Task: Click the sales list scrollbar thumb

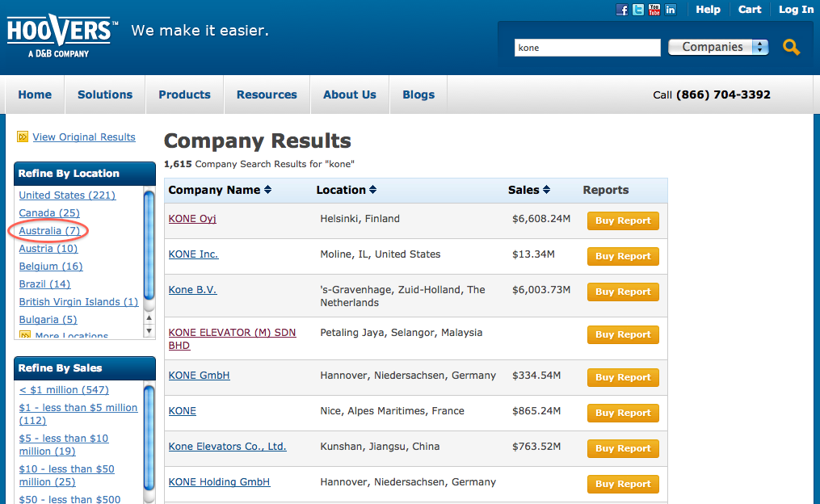Action: (149, 438)
